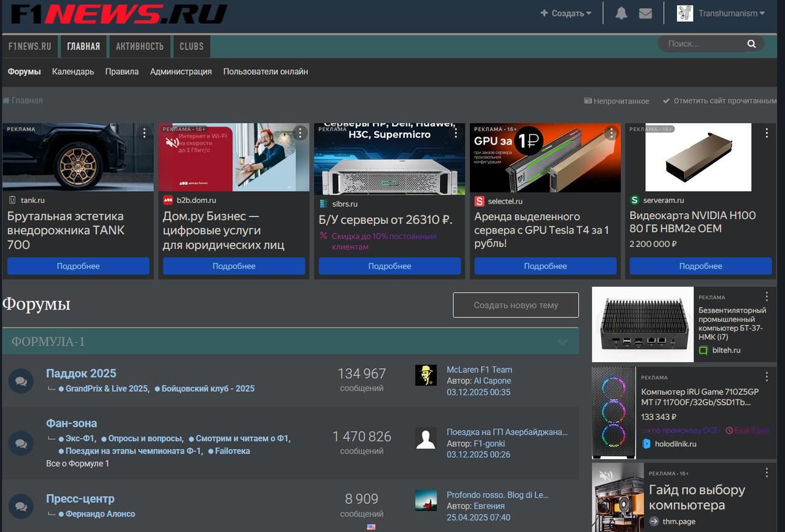Open notifications bell icon
The width and height of the screenshot is (785, 532).
tap(621, 13)
